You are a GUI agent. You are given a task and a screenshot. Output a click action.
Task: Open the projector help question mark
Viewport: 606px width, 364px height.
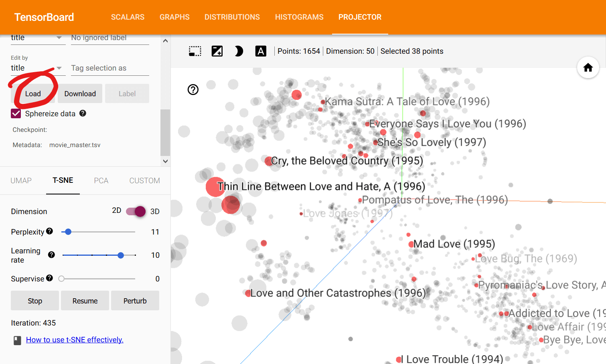(193, 89)
